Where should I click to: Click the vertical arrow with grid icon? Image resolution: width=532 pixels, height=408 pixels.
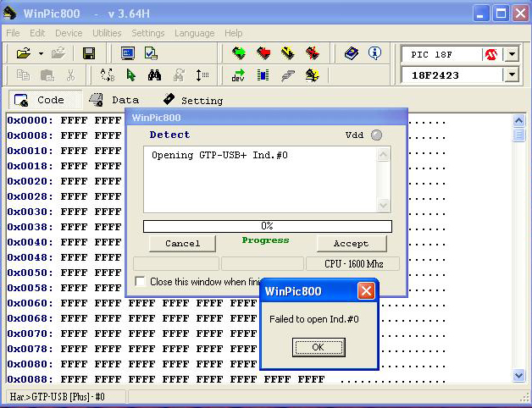202,75
